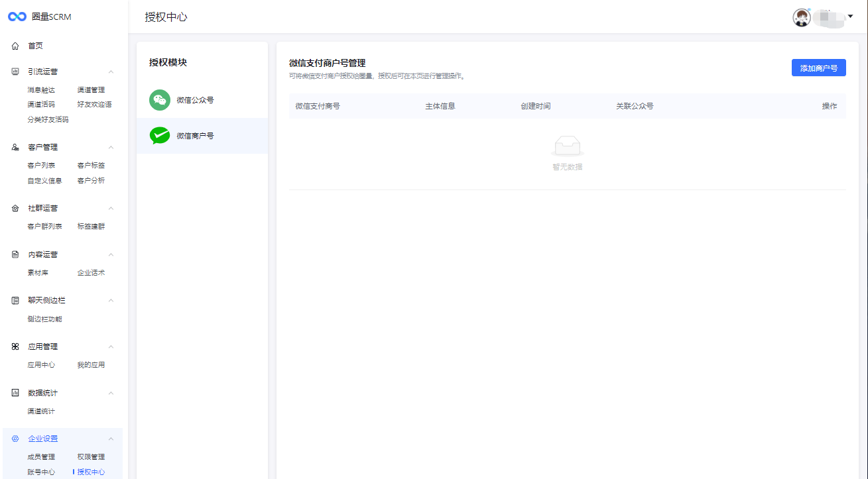Click the 微信商户号 checkmark icon

coord(160,136)
